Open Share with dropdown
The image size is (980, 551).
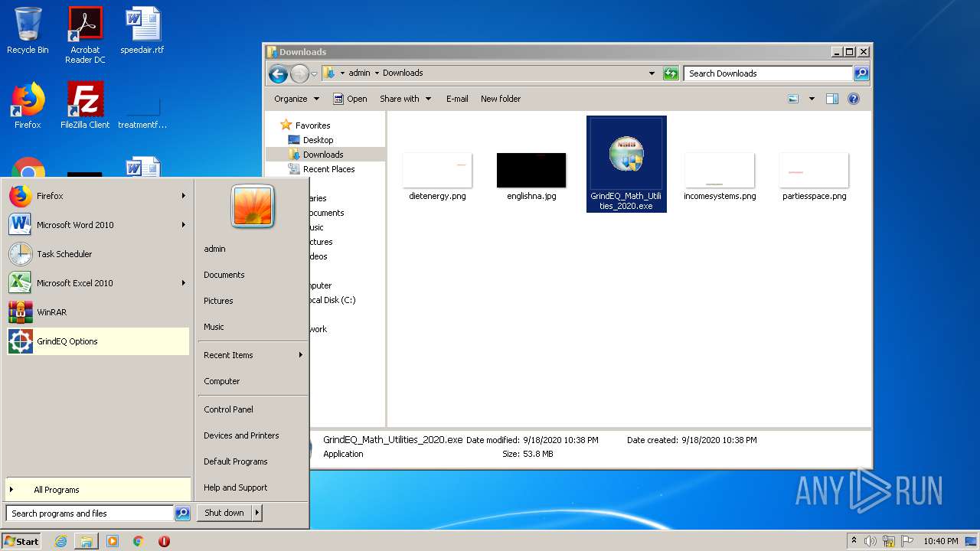tap(406, 99)
